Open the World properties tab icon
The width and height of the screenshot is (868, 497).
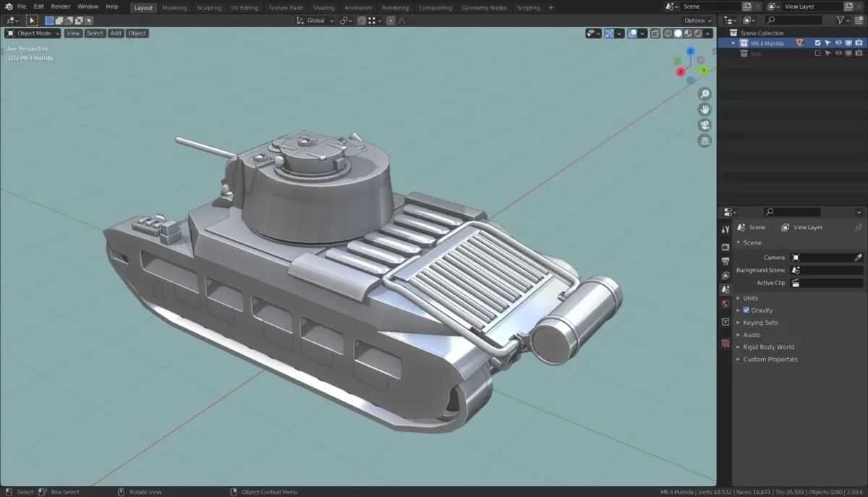click(726, 304)
